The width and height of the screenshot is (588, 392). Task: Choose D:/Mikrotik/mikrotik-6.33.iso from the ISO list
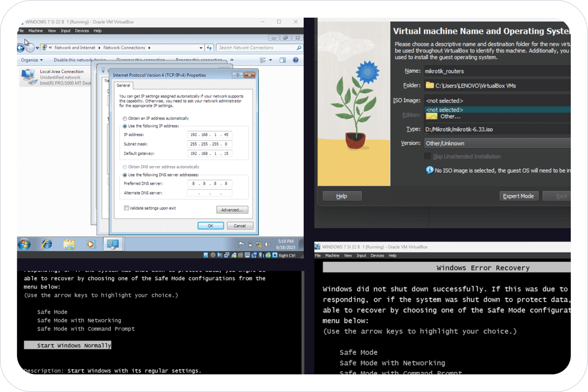click(497, 129)
